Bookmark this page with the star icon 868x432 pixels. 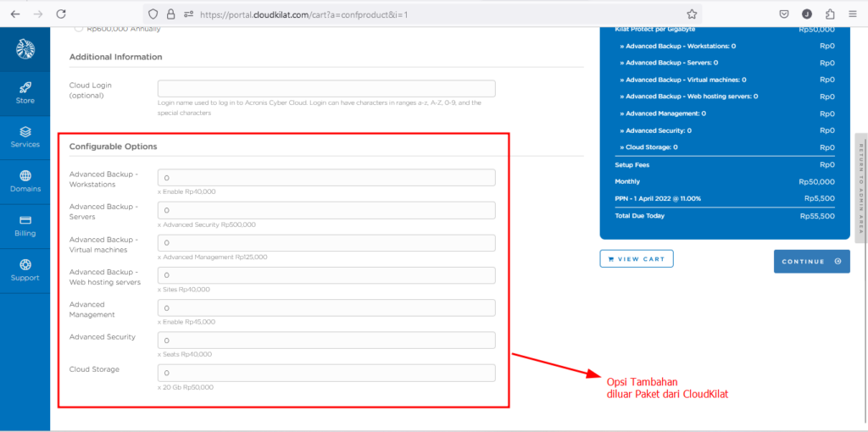click(692, 14)
